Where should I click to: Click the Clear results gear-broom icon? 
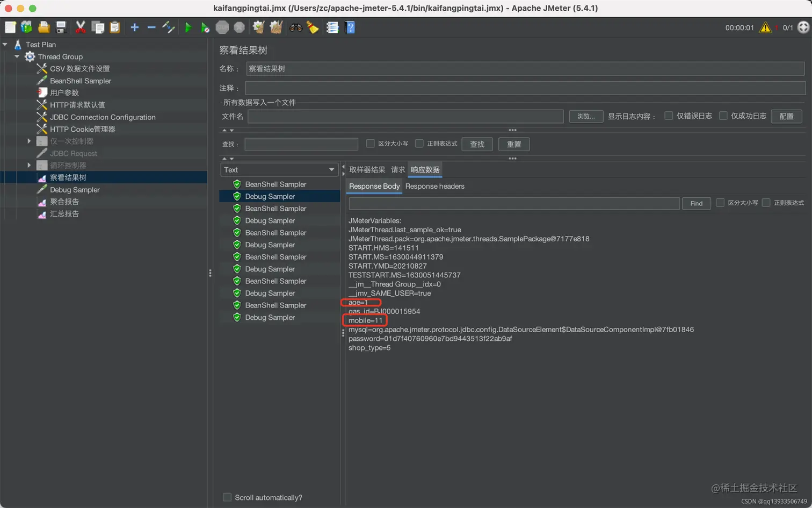click(x=259, y=27)
